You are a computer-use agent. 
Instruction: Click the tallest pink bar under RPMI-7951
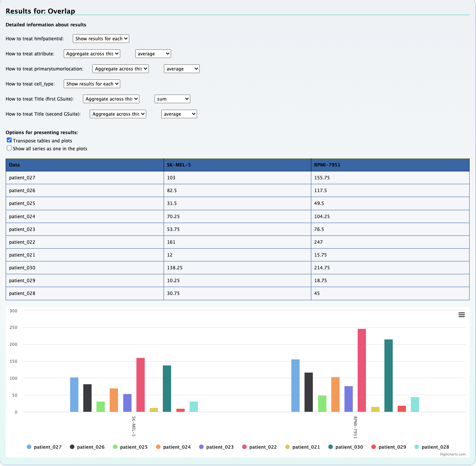(361, 370)
